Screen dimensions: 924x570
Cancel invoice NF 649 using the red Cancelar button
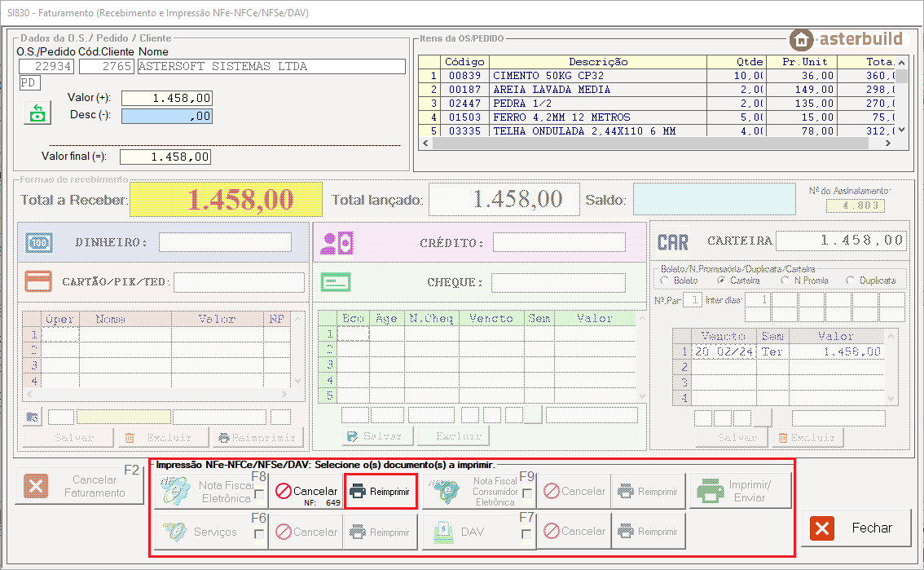[x=306, y=492]
